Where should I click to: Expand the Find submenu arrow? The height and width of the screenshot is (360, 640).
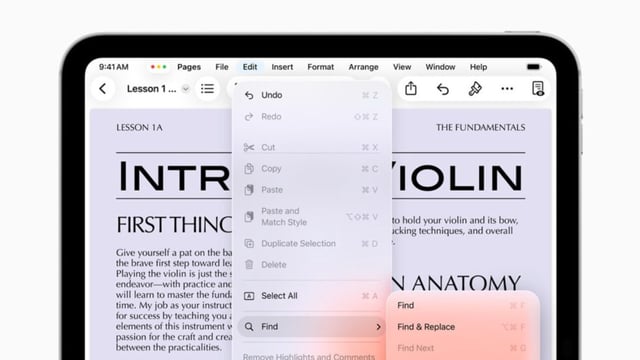[x=378, y=327]
